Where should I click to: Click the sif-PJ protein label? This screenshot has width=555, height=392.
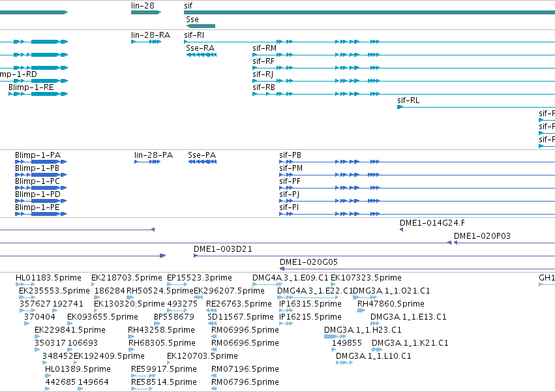289,194
